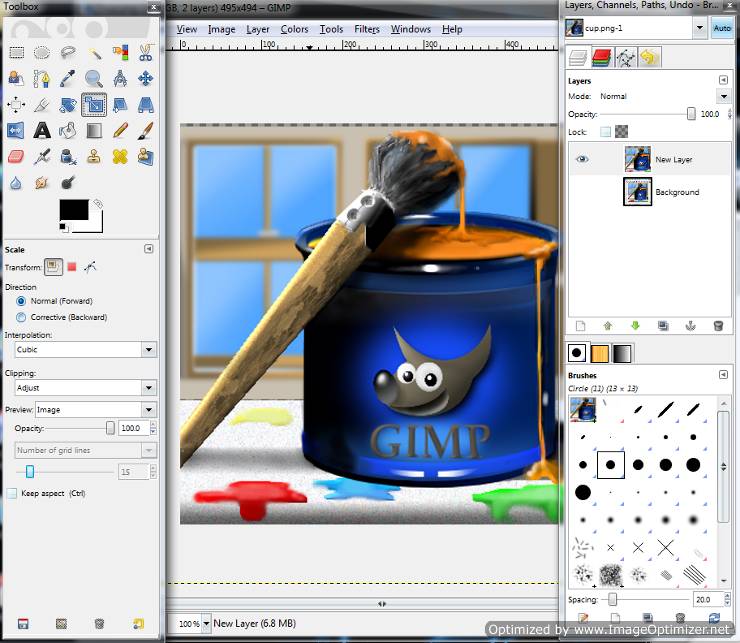Click the Auto button
Viewport: 740px width, 643px height.
(722, 28)
